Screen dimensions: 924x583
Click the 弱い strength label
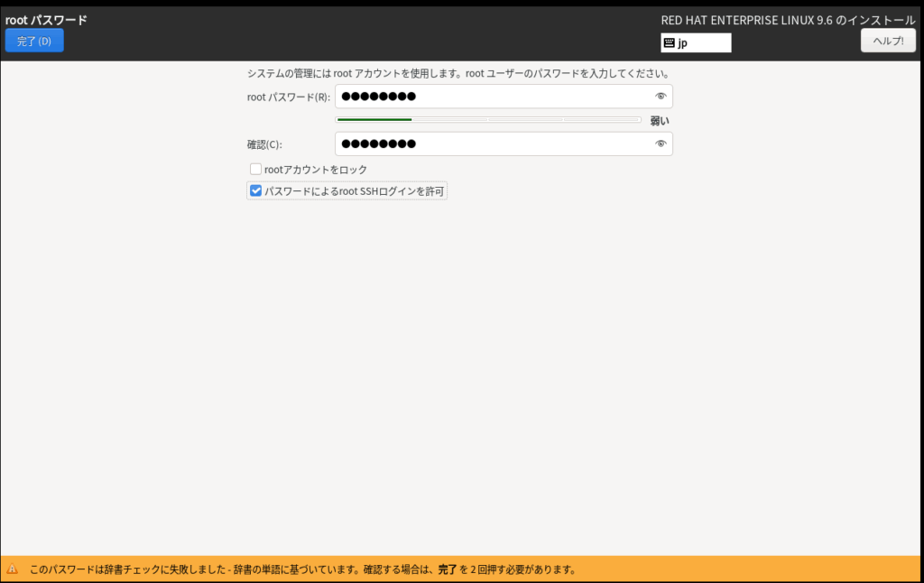click(x=660, y=120)
